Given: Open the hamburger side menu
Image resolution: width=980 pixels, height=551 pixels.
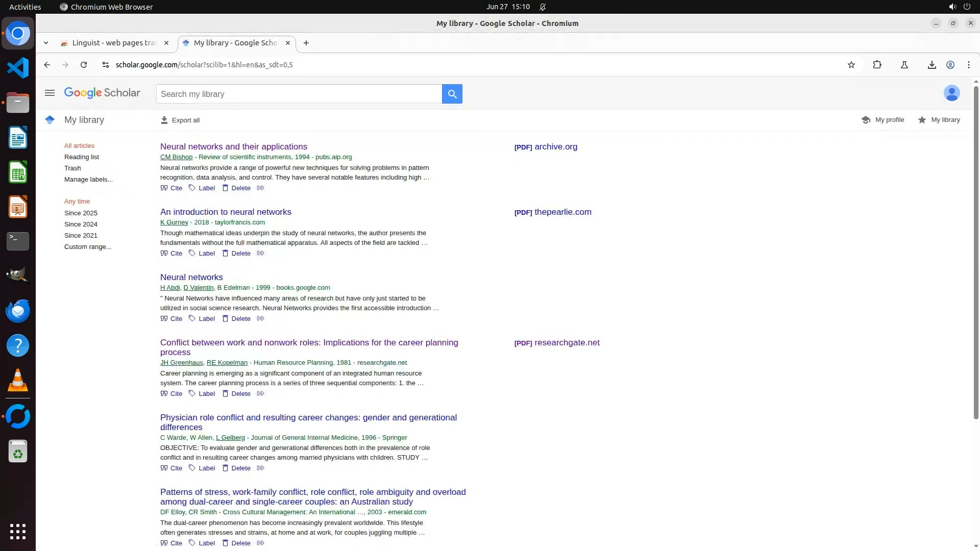Looking at the screenshot, I should pyautogui.click(x=50, y=93).
